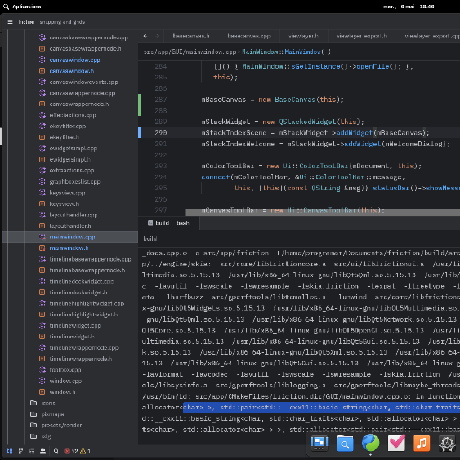
Task: Open canvaswindow.cpp from the project tree
Action: (75, 60)
